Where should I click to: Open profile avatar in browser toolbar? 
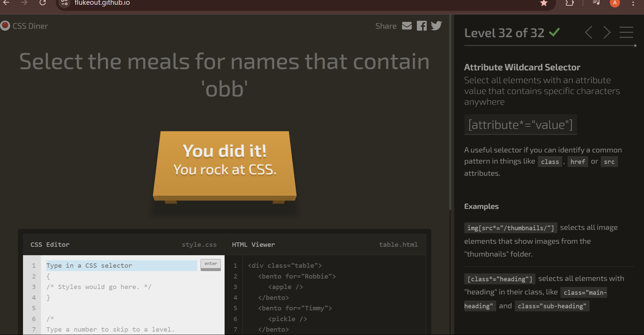pyautogui.click(x=615, y=3)
